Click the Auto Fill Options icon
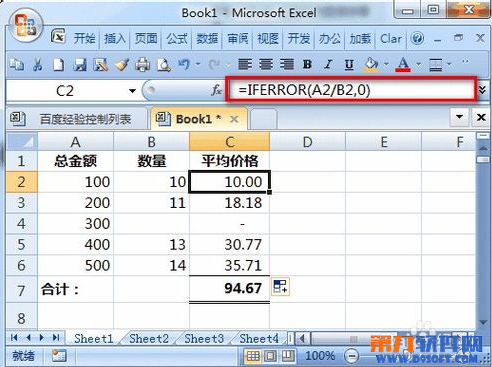This screenshot has height=367, width=492. pyautogui.click(x=280, y=286)
